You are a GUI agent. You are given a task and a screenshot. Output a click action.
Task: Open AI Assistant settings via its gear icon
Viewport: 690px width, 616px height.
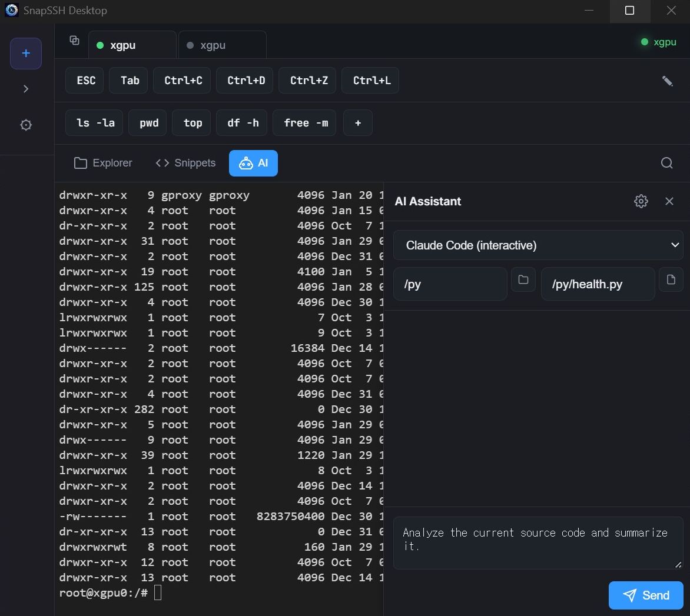(641, 201)
